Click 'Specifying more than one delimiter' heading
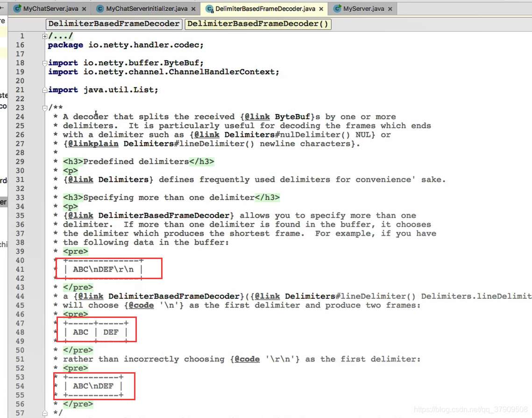Image resolution: width=532 pixels, height=418 pixels. click(x=169, y=198)
